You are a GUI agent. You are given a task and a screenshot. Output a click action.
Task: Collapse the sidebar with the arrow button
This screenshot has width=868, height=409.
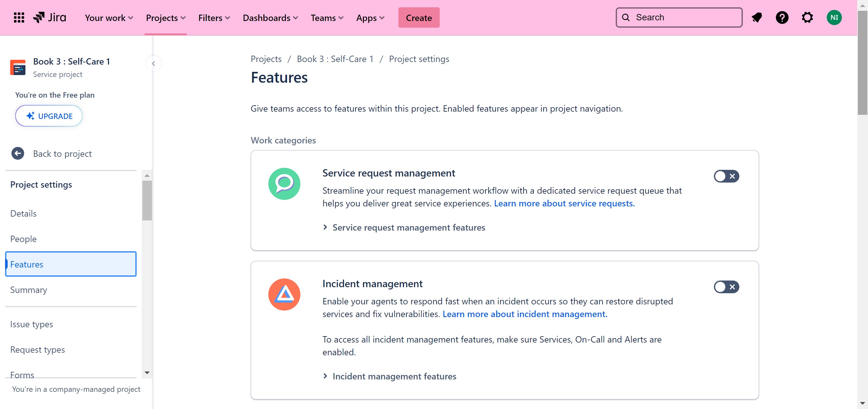[x=154, y=63]
